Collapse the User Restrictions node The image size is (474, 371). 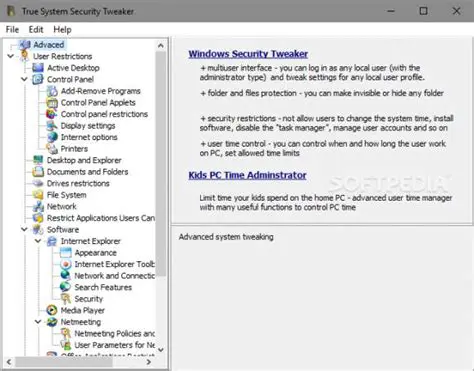point(11,56)
